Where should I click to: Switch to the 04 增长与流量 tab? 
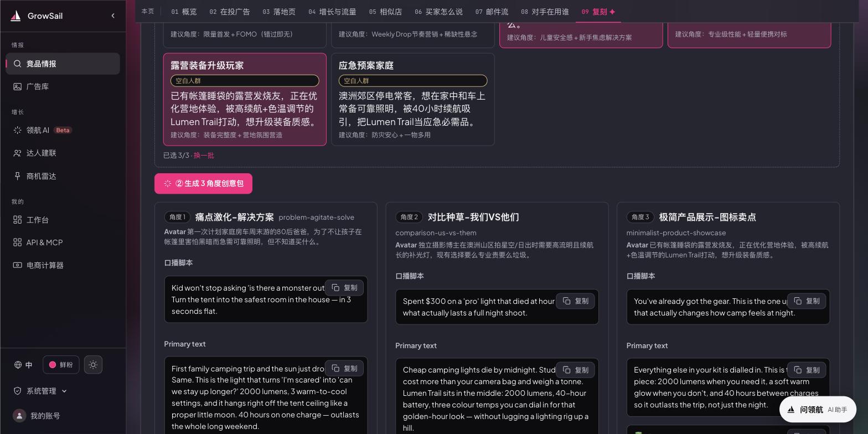332,12
